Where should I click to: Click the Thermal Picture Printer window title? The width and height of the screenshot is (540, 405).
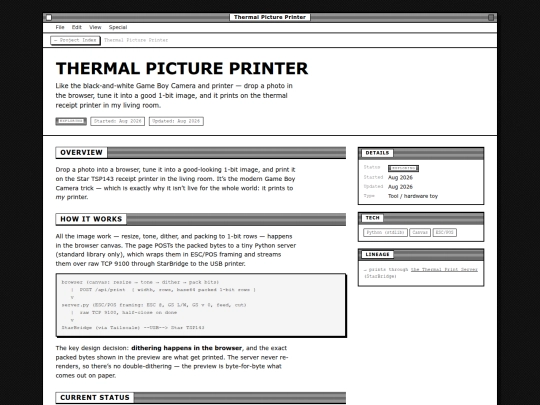270,17
